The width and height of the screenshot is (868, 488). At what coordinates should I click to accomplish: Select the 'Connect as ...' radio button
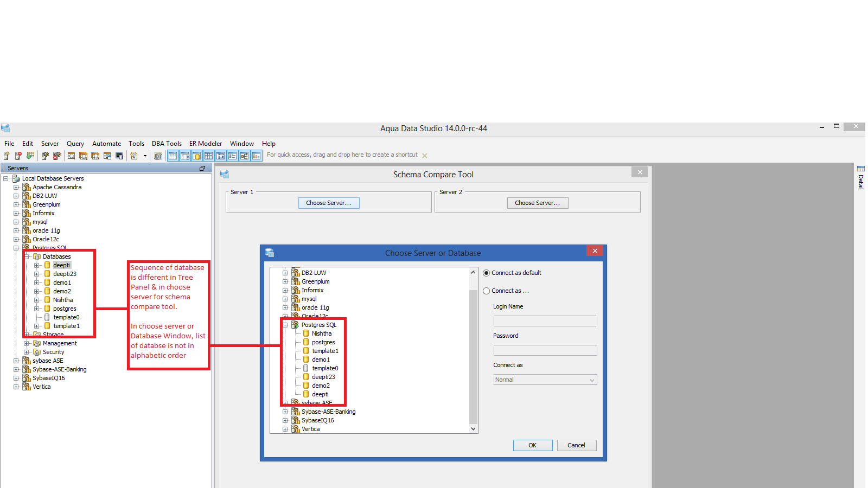coord(486,291)
